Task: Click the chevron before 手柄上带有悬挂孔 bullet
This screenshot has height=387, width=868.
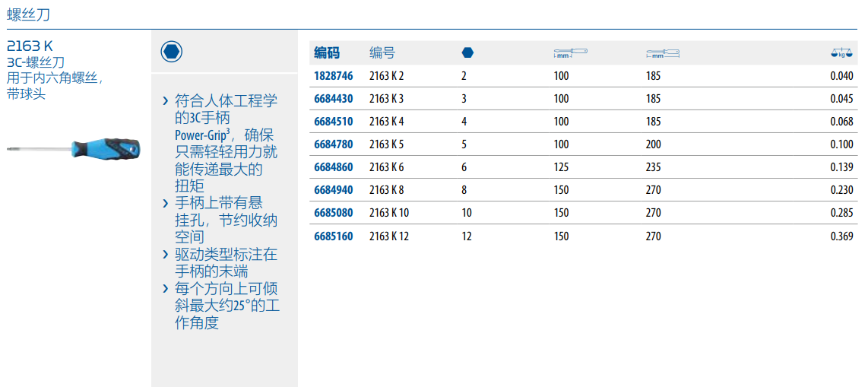Action: click(166, 203)
